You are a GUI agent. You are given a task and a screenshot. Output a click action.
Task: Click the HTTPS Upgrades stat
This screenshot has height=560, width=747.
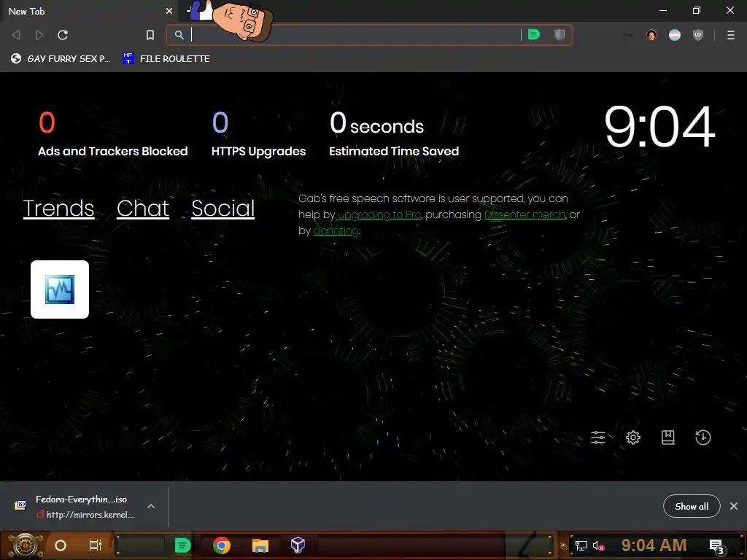click(x=259, y=134)
